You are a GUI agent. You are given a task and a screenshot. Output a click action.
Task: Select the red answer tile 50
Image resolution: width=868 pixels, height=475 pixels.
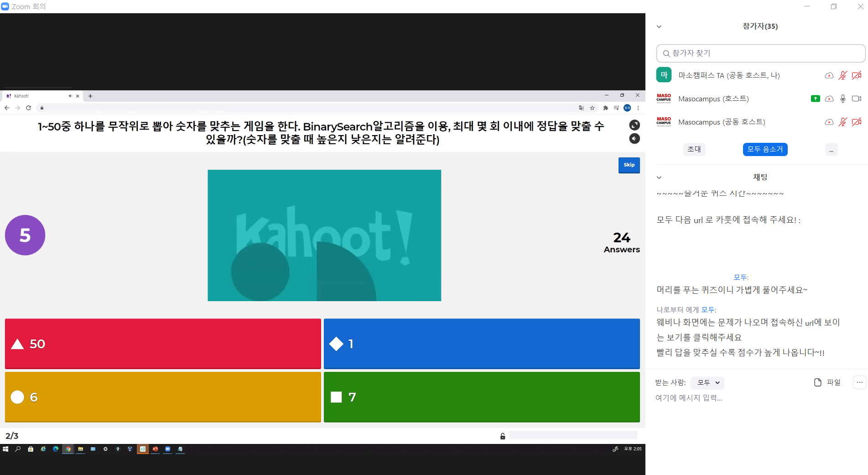(163, 344)
